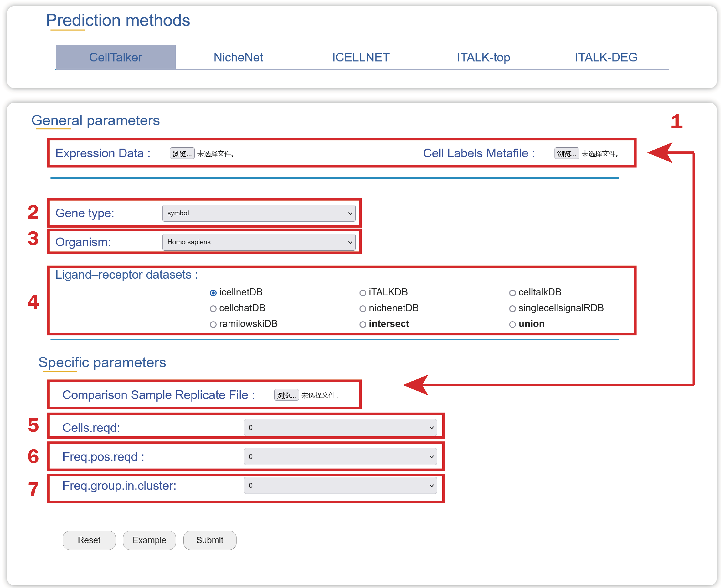
Task: Expand the Freq.group.in.cluster dropdown
Action: [x=340, y=485]
